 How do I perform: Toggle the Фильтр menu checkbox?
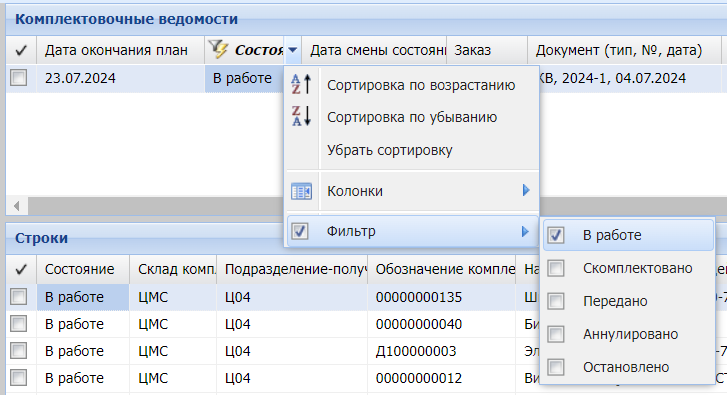[300, 231]
